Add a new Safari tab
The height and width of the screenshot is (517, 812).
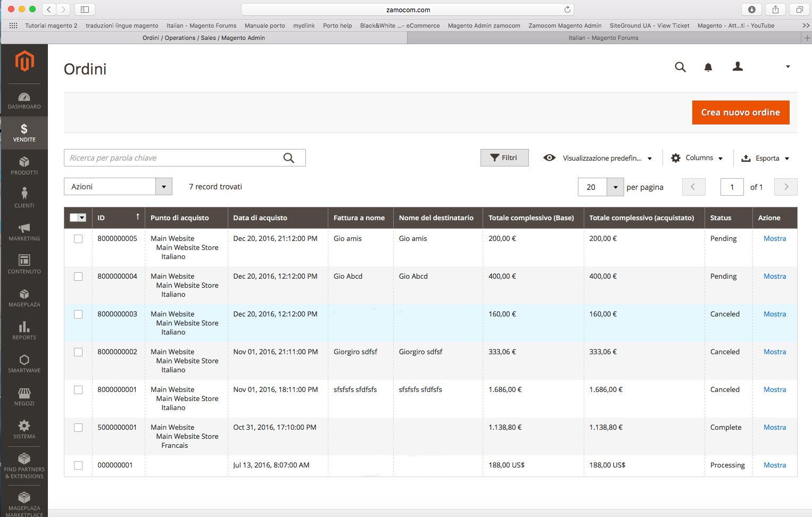pos(807,38)
